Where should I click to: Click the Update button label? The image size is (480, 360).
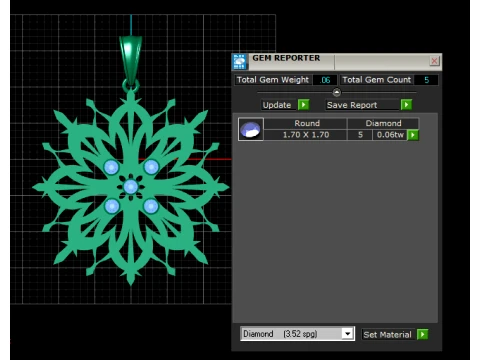pos(279,105)
